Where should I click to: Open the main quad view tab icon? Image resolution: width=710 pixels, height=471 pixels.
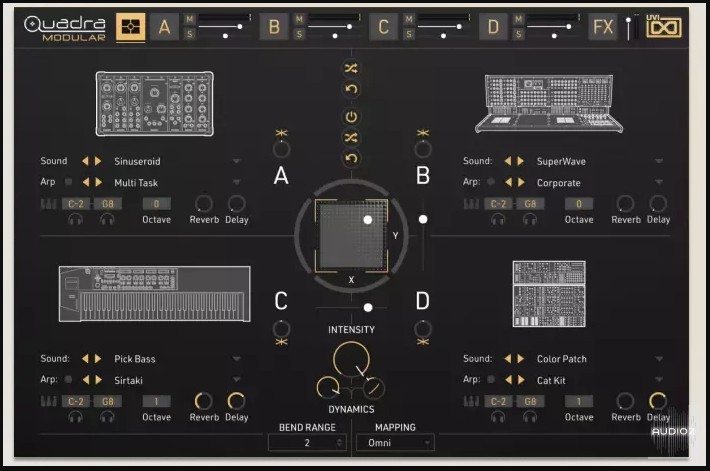coord(130,27)
